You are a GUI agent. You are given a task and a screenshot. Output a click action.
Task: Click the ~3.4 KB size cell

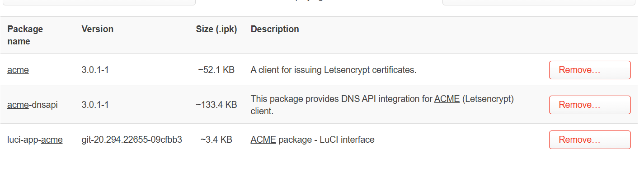pos(216,140)
